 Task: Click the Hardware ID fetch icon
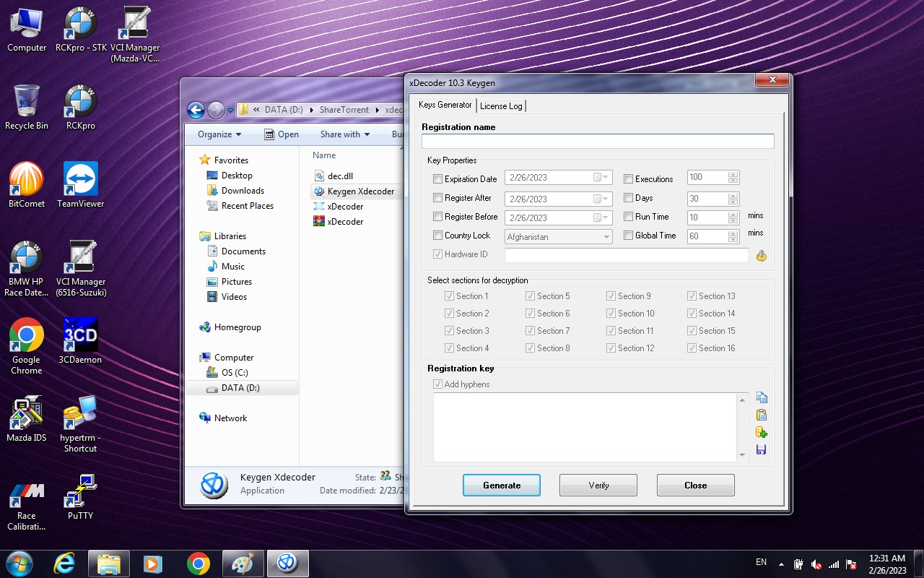coord(761,255)
